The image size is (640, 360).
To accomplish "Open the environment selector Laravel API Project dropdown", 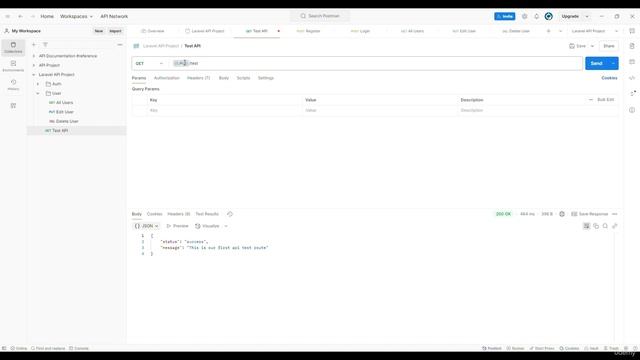I will pos(594,31).
